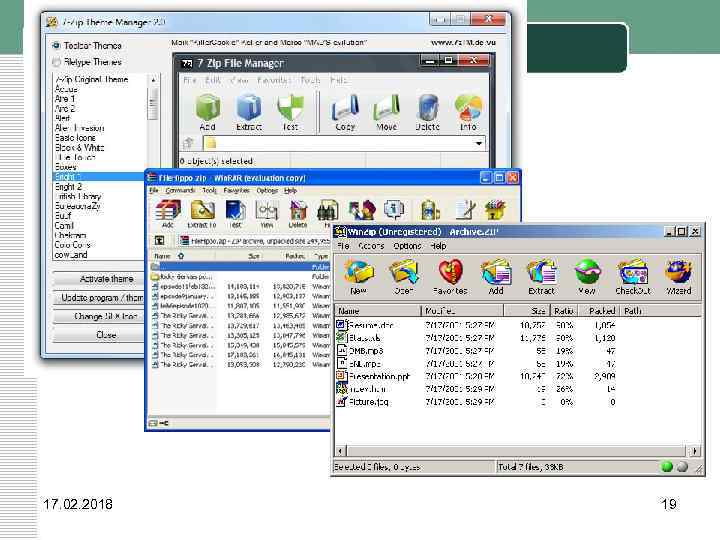
Task: Click Extract To icon in WinRAR toolbar
Action: coord(202,211)
